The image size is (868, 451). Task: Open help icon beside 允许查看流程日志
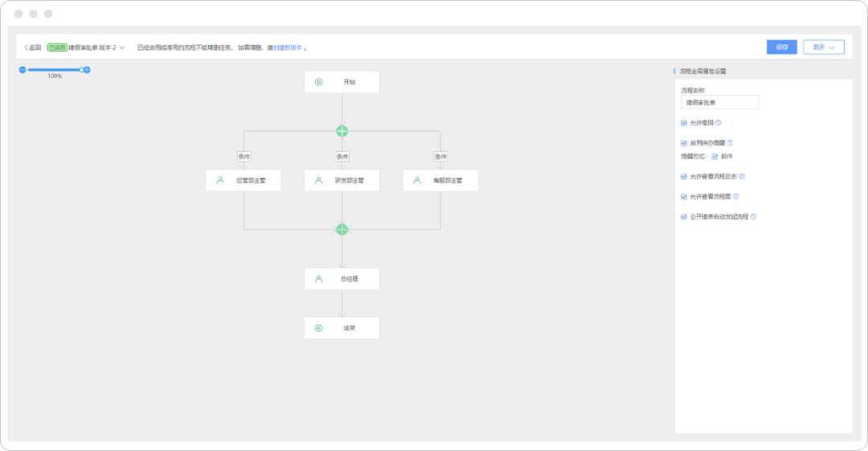(742, 177)
